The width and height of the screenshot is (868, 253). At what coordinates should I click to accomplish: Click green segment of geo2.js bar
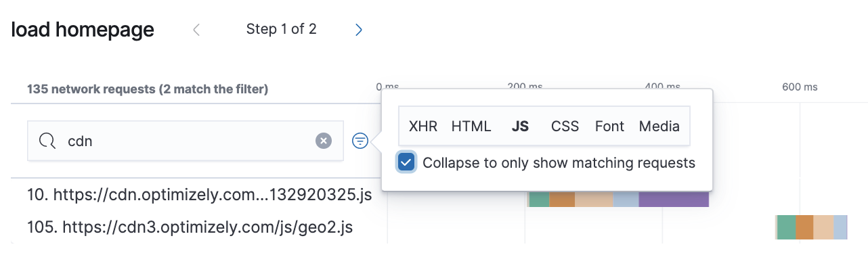pos(787,227)
